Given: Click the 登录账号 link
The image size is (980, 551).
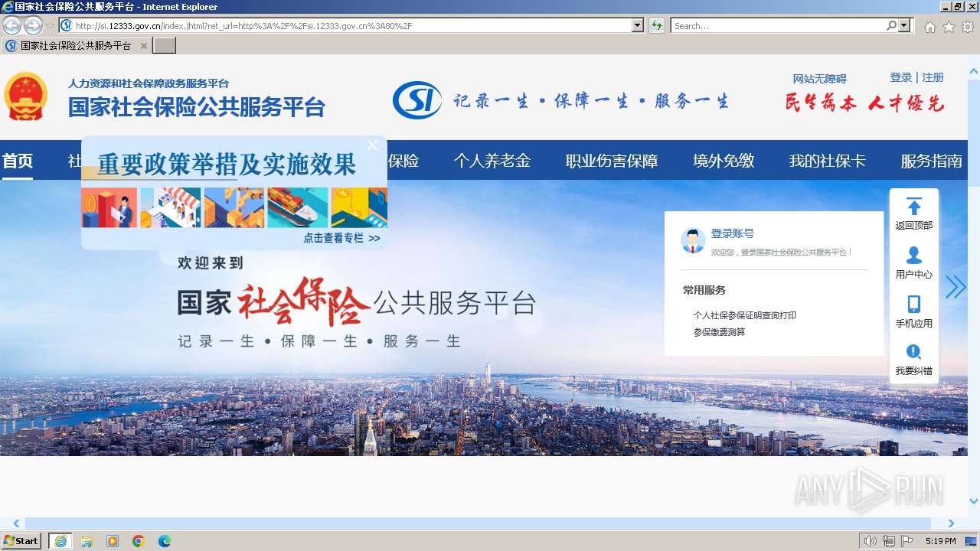Looking at the screenshot, I should click(733, 233).
